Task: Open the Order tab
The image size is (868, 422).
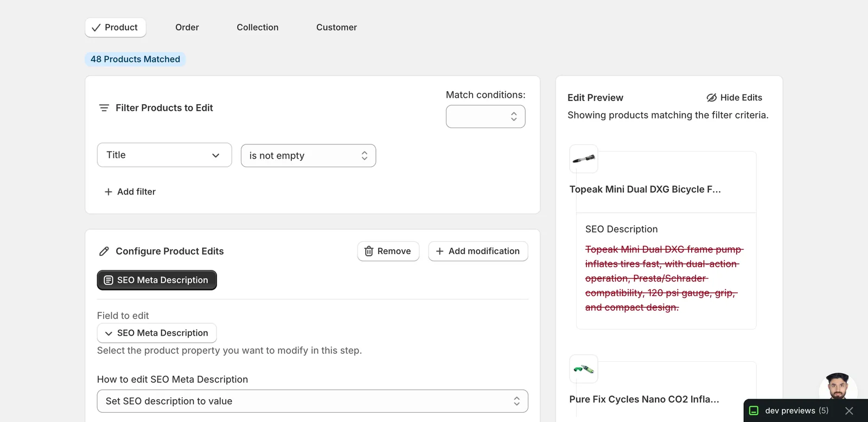Action: coord(187,28)
